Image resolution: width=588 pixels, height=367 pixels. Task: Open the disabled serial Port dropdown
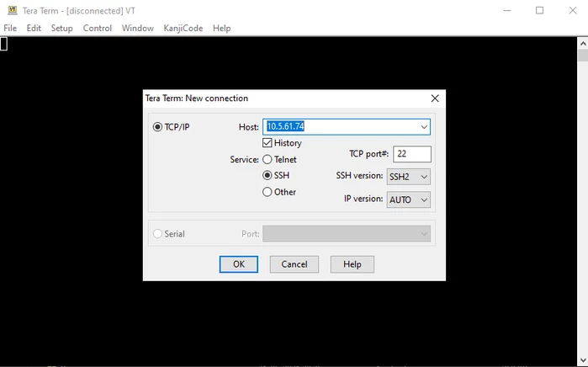tap(347, 234)
